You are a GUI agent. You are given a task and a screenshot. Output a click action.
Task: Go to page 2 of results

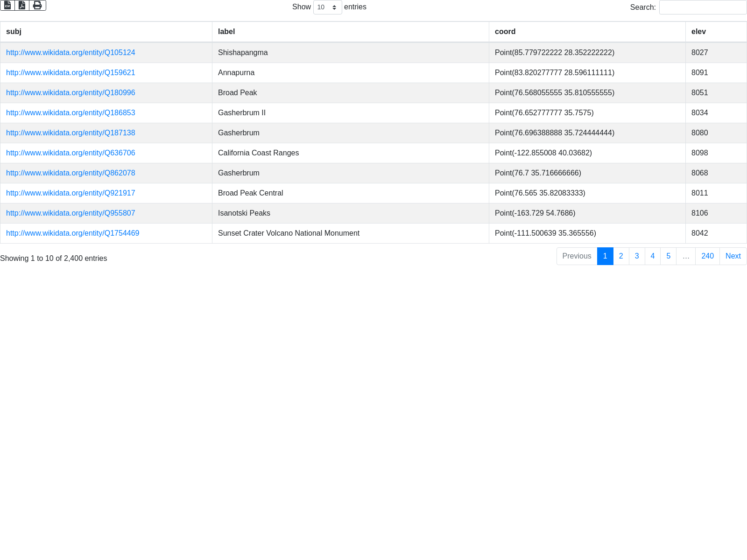pos(621,256)
